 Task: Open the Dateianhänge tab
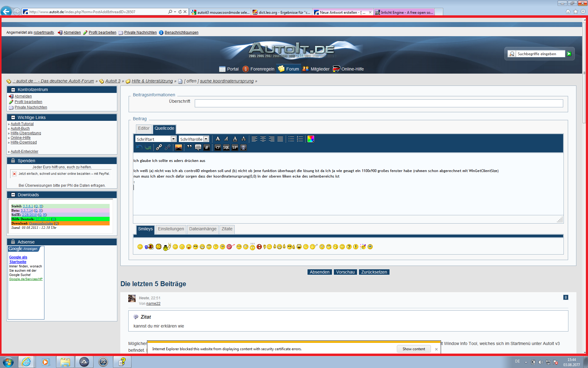[203, 229]
